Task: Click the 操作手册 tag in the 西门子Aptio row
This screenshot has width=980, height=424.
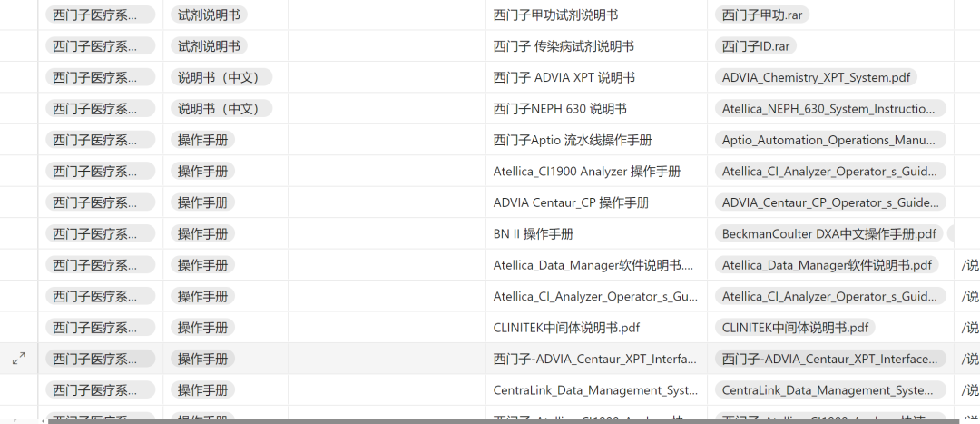Action: 202,140
